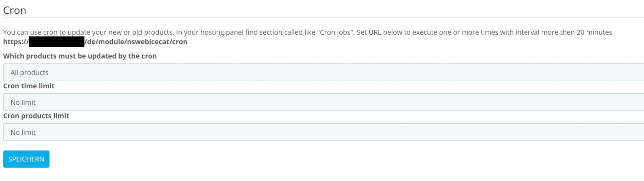Click the '20 minutes' interval text
This screenshot has width=644, height=181.
tap(594, 32)
